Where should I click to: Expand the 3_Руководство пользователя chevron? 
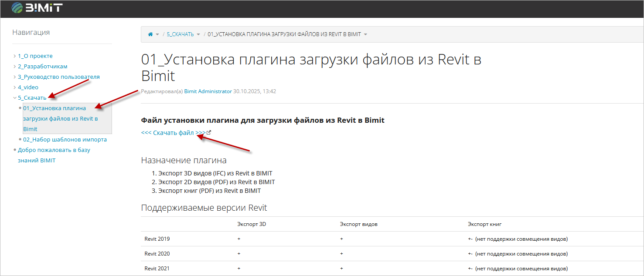pyautogui.click(x=14, y=77)
